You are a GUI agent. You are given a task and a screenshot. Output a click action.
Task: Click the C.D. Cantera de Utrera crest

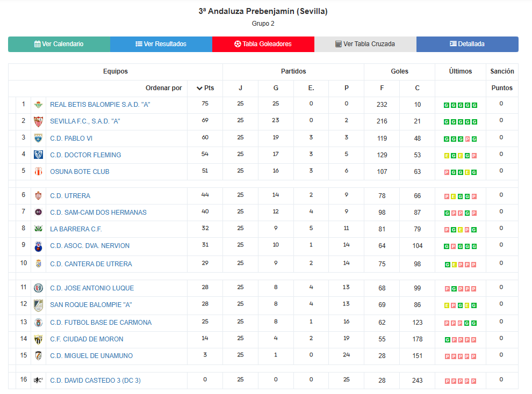(38, 264)
